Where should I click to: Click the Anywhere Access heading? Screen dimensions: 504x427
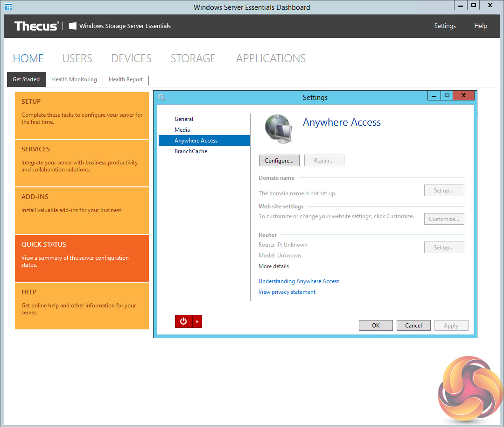pos(342,122)
